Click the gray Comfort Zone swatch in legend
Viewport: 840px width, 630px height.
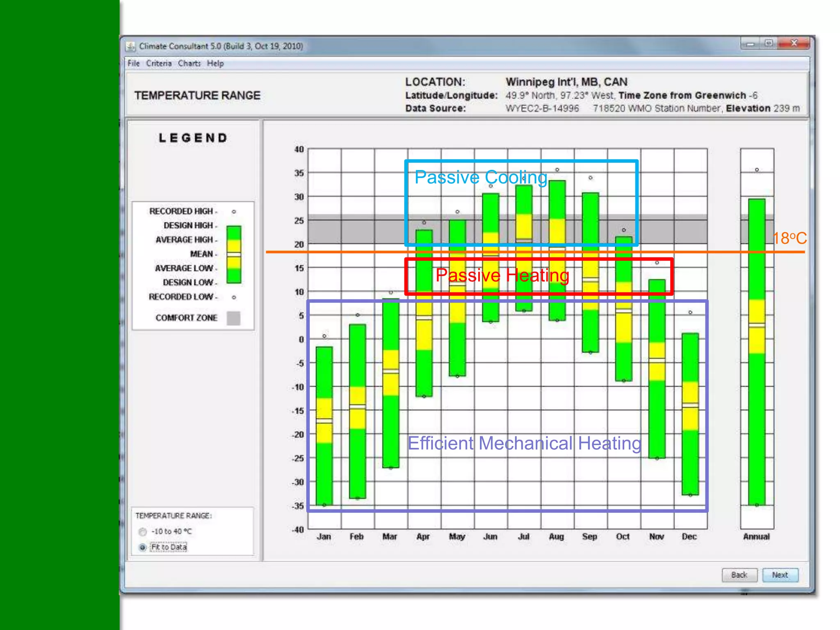(233, 318)
